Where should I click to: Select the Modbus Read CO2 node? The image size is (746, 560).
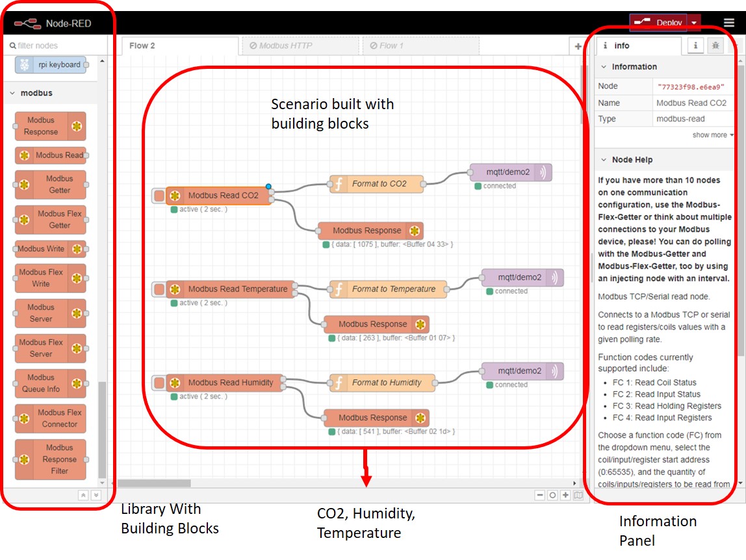click(219, 196)
